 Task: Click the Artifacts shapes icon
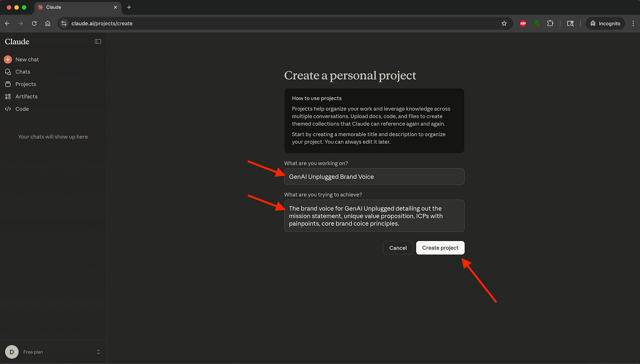[x=8, y=96]
